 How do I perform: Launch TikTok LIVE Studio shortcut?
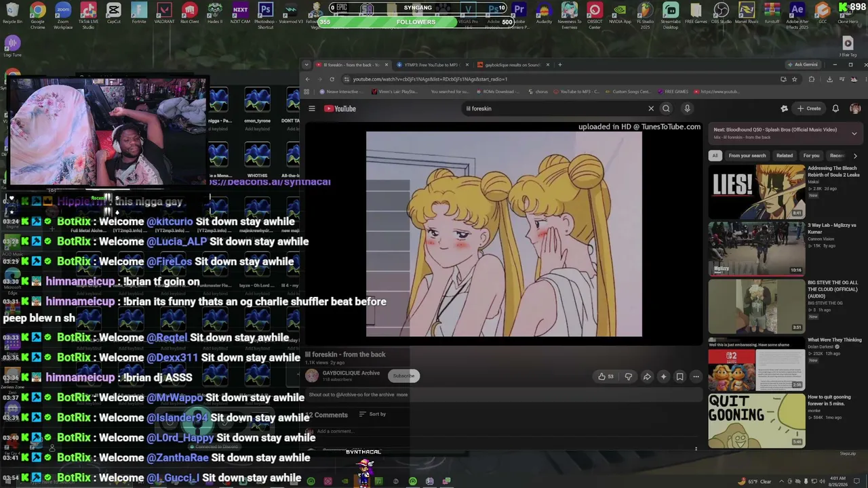coord(88,15)
